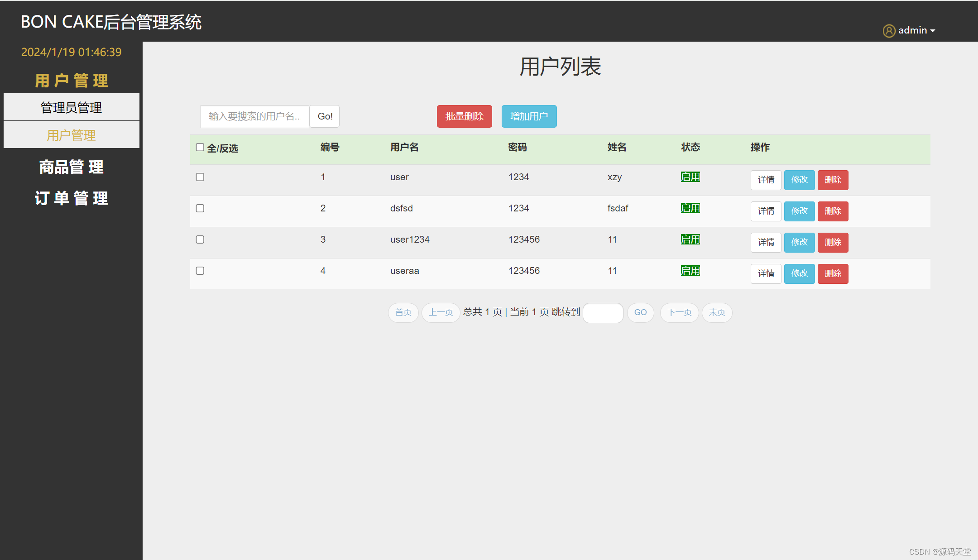
Task: Expand the 商品管理 sidebar section
Action: point(72,167)
